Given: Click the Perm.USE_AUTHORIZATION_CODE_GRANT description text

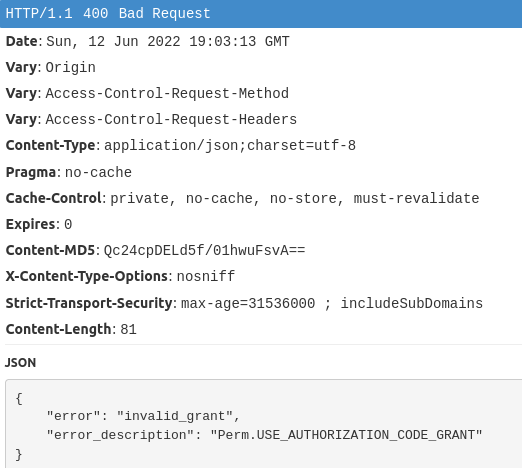Looking at the screenshot, I should click(x=346, y=435).
